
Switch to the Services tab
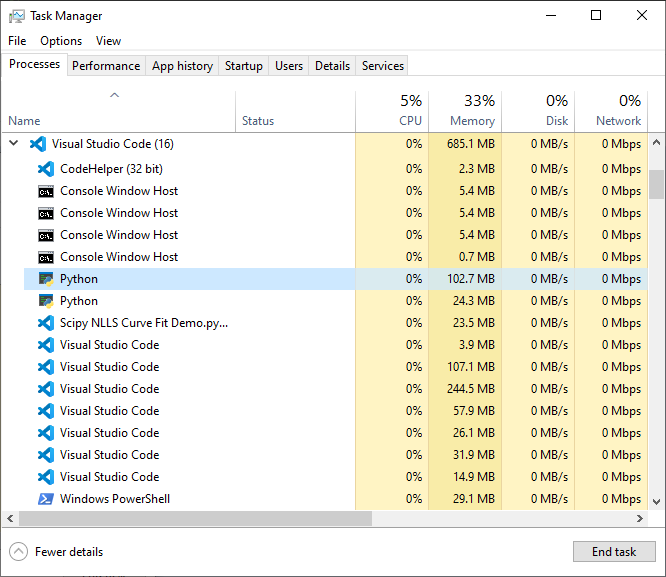(383, 66)
